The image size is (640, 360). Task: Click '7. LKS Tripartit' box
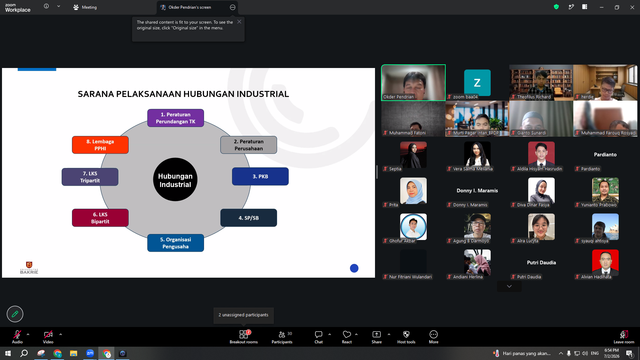click(x=90, y=177)
